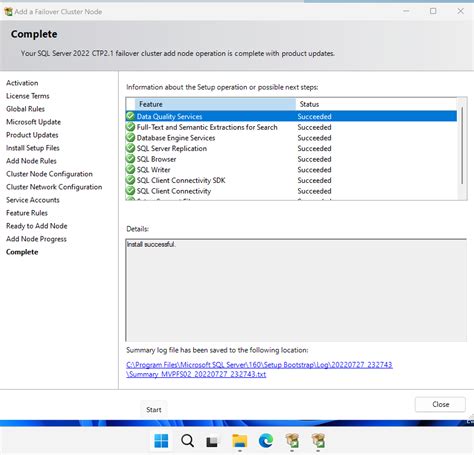Viewport: 474px width, 455px height.
Task: Click green check icon for Data Quality Services
Action: (x=130, y=116)
